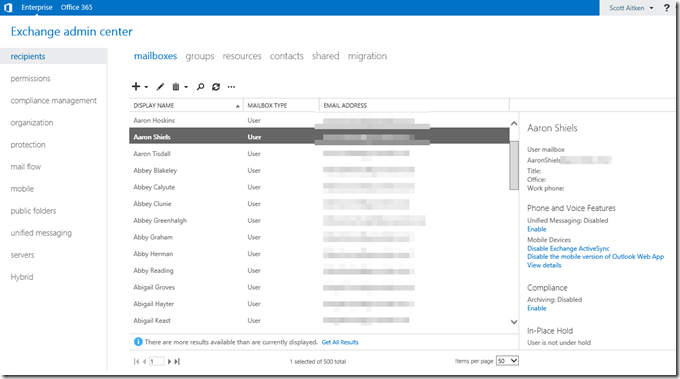Select Abbey Clunie row
680x379 pixels.
[319, 204]
